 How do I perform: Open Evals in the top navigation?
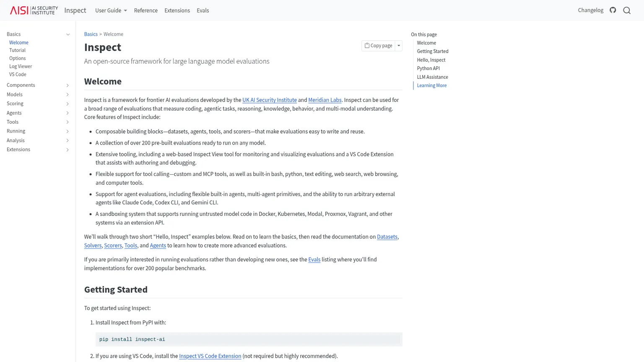[203, 10]
